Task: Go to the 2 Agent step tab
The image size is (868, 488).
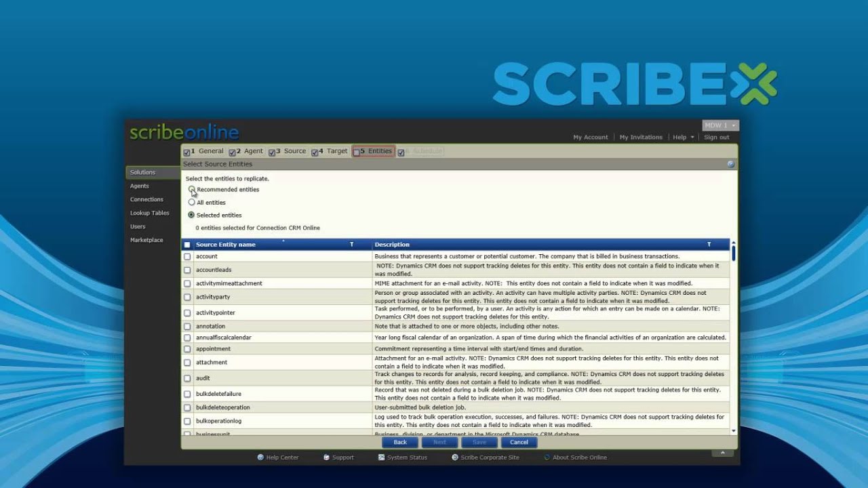Action: [246, 151]
